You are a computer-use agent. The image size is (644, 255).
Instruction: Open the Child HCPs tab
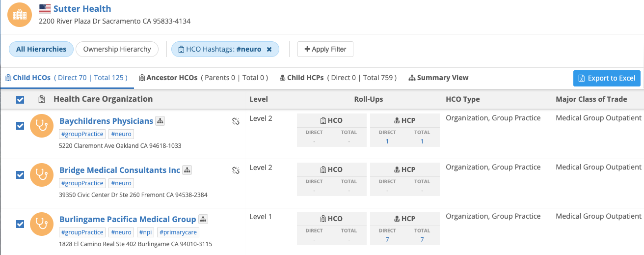coord(338,78)
